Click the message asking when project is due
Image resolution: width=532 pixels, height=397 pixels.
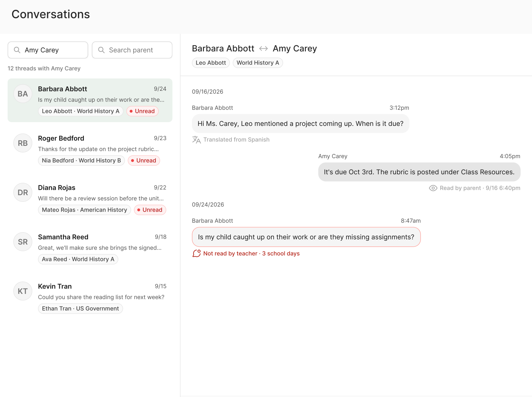tap(301, 124)
